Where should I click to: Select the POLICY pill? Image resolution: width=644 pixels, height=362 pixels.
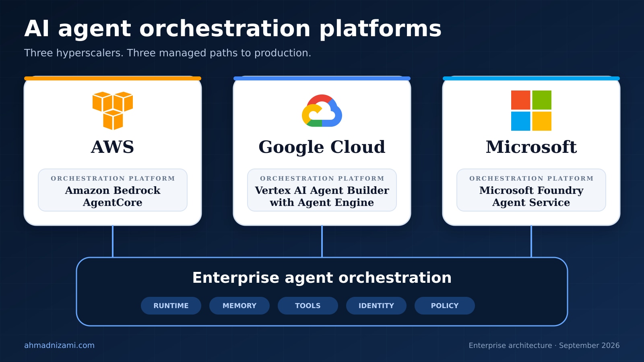pyautogui.click(x=445, y=306)
